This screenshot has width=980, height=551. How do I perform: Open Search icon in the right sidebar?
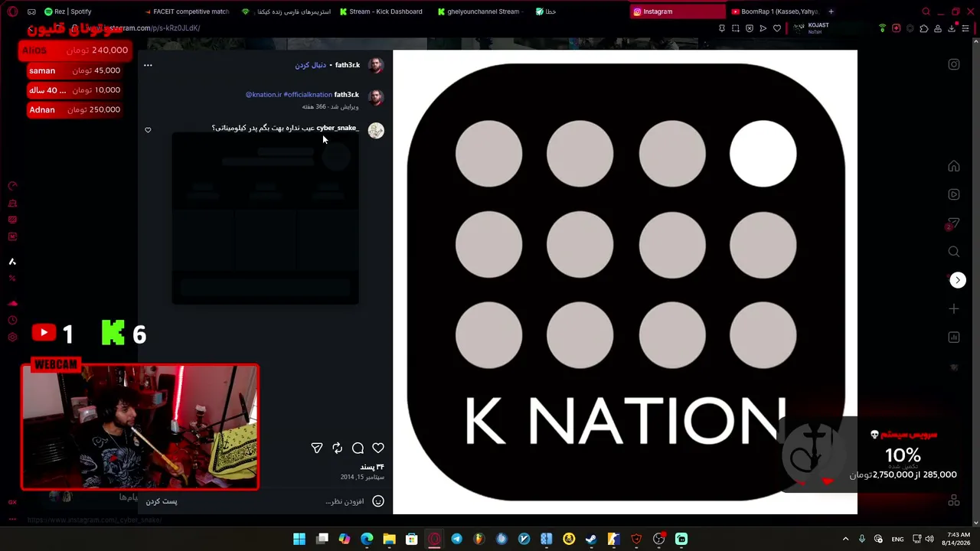pyautogui.click(x=954, y=252)
